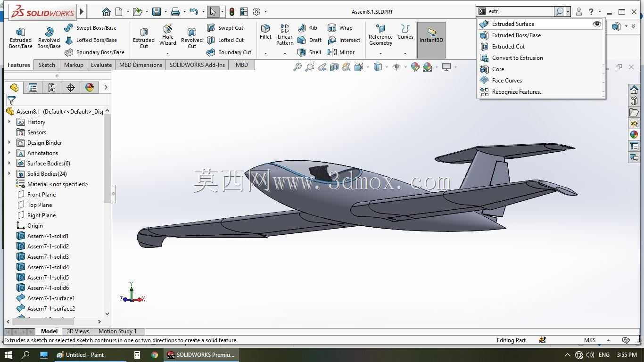Viewport: 644px width, 362px height.
Task: Switch to the 3D Views tab
Action: (x=78, y=331)
